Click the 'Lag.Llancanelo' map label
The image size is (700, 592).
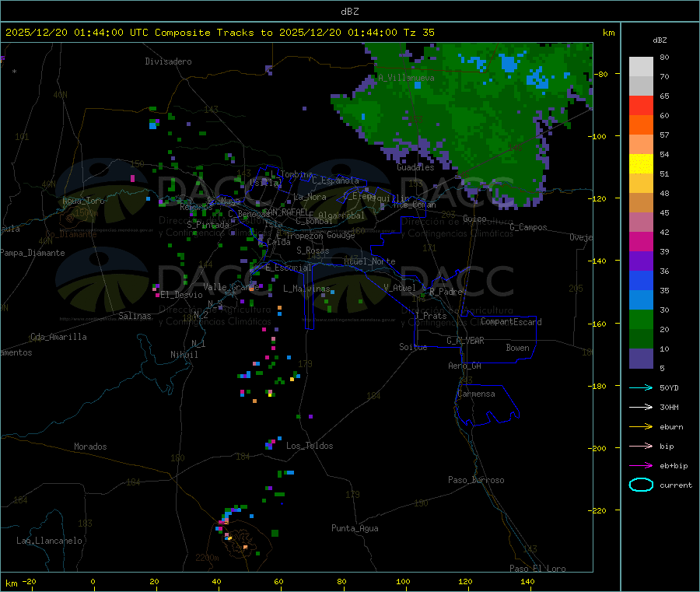50,541
